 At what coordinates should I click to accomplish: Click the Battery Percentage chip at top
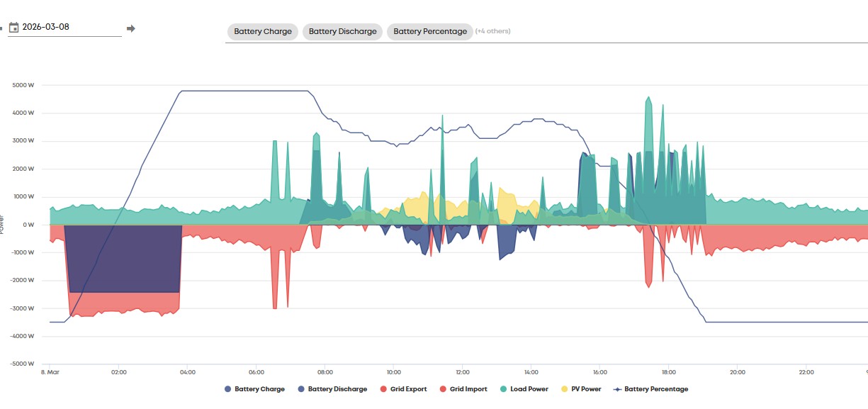[x=429, y=32]
